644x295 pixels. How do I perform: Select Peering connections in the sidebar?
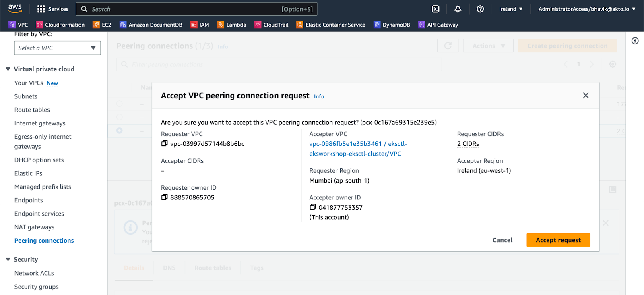(x=44, y=241)
